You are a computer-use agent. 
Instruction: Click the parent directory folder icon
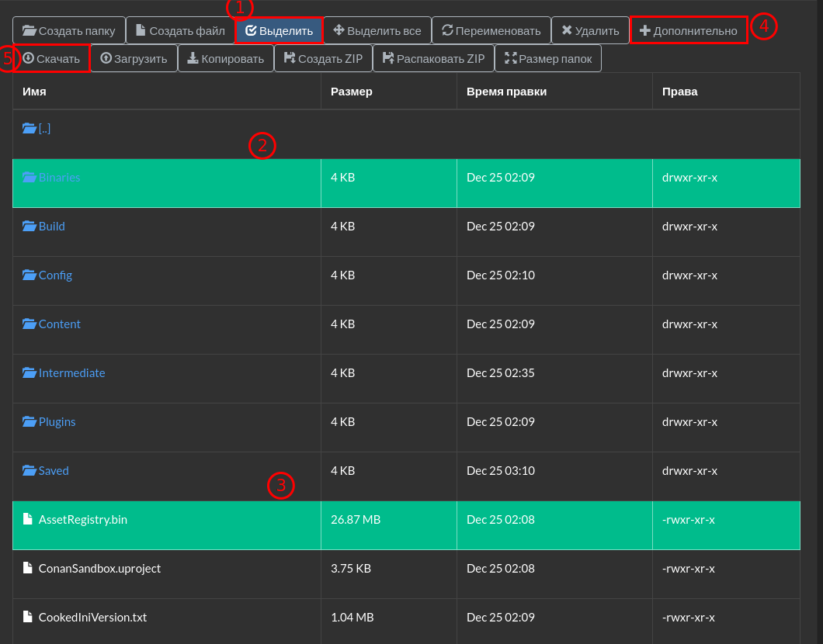click(29, 129)
